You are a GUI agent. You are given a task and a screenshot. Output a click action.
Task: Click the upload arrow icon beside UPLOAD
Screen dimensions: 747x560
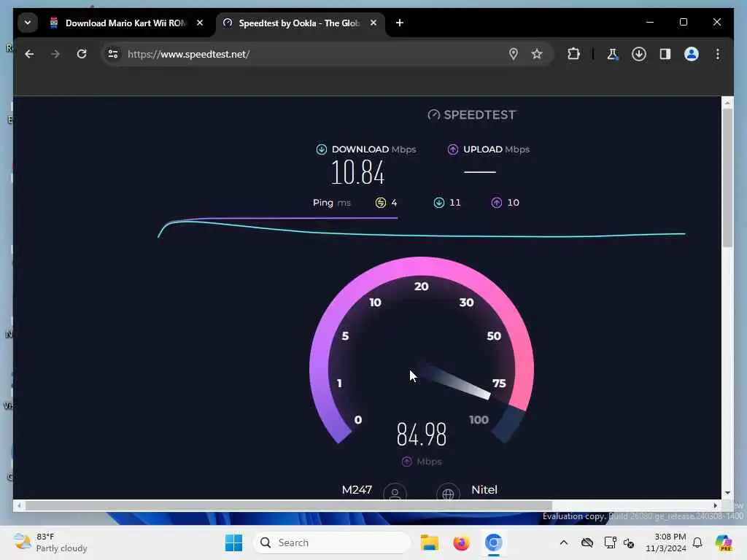pos(453,149)
